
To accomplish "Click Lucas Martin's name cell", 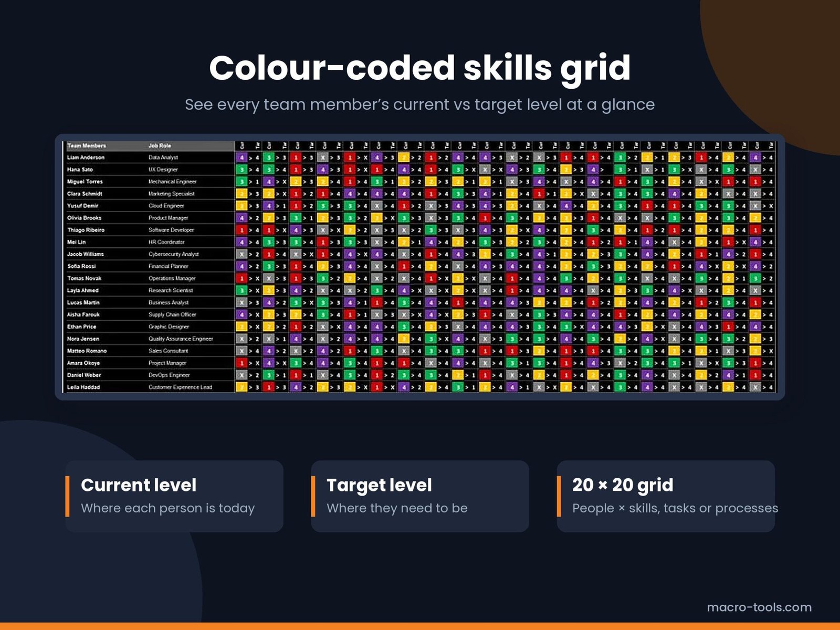I will tap(83, 302).
